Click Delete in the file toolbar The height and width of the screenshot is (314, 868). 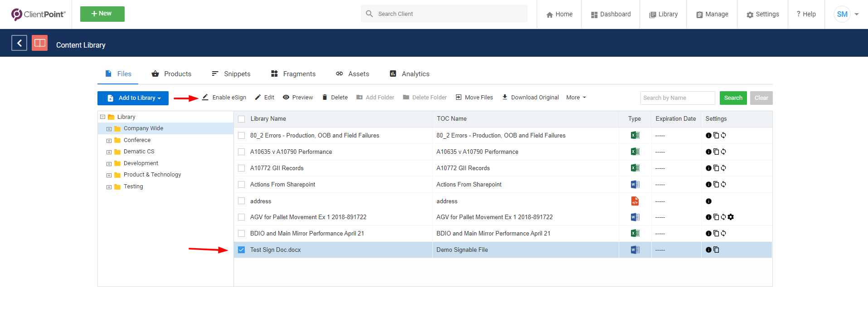click(335, 98)
